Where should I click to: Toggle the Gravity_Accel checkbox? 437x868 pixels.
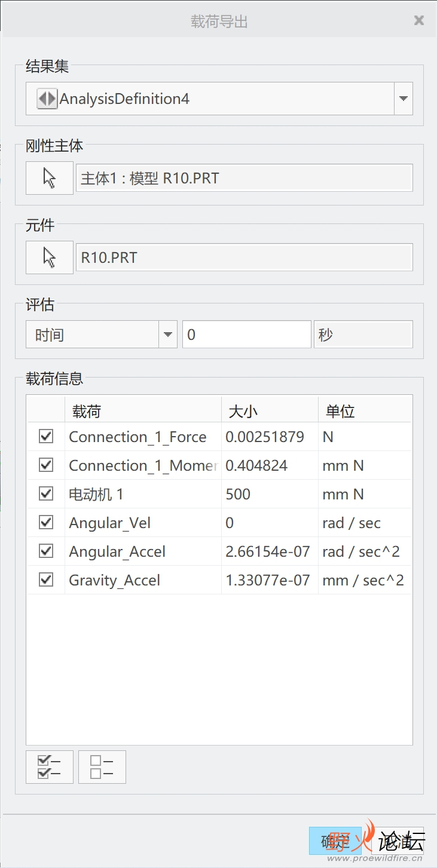pos(46,579)
